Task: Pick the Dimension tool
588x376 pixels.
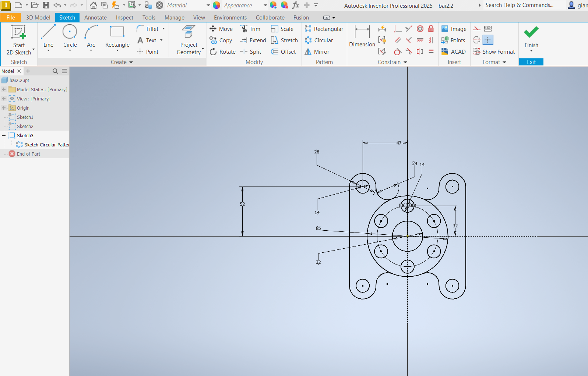Action: click(362, 37)
